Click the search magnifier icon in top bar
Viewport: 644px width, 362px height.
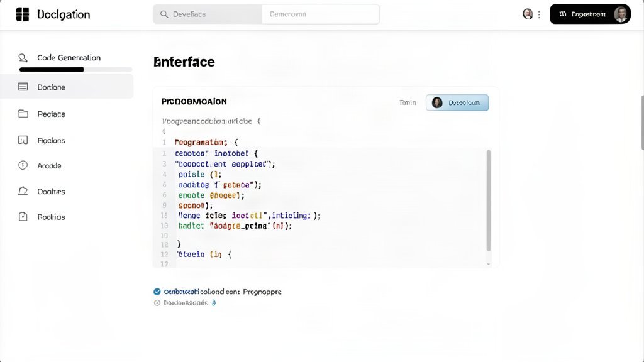(164, 14)
